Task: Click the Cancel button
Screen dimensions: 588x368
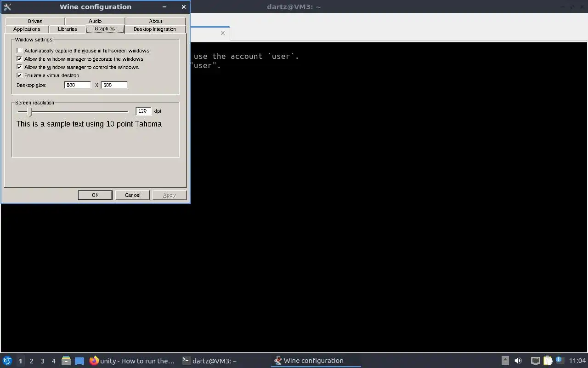Action: coord(133,195)
